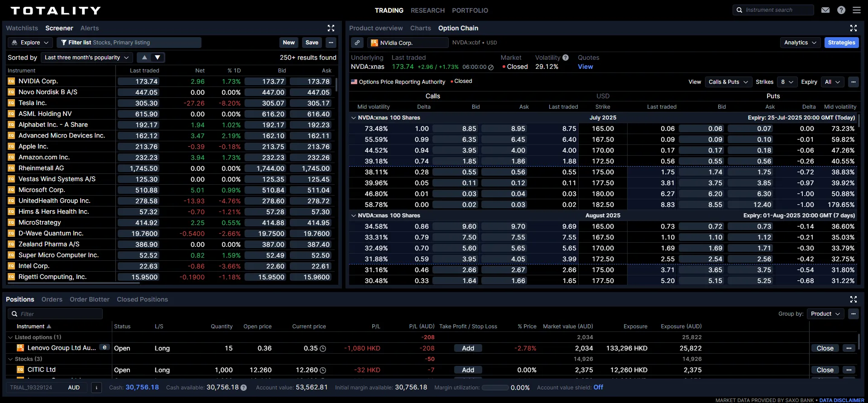
Task: Open the Explore dropdown
Action: coord(29,43)
